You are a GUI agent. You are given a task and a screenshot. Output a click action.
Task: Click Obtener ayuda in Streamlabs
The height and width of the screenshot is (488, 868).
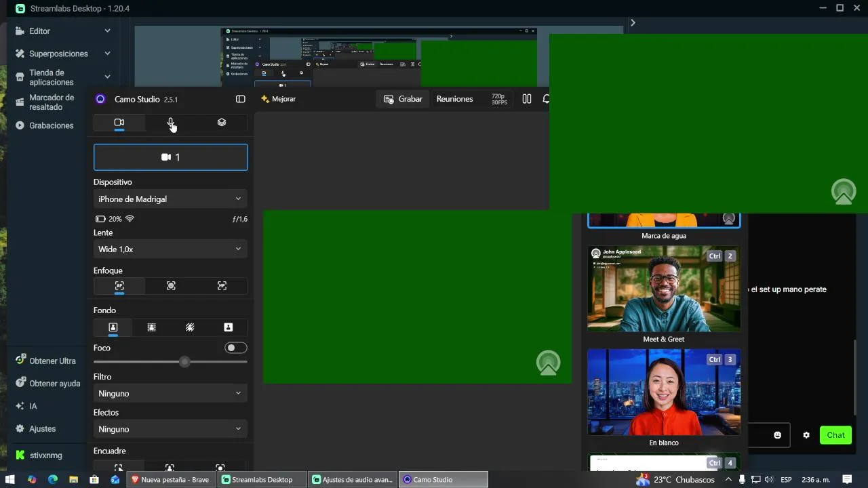(x=48, y=384)
